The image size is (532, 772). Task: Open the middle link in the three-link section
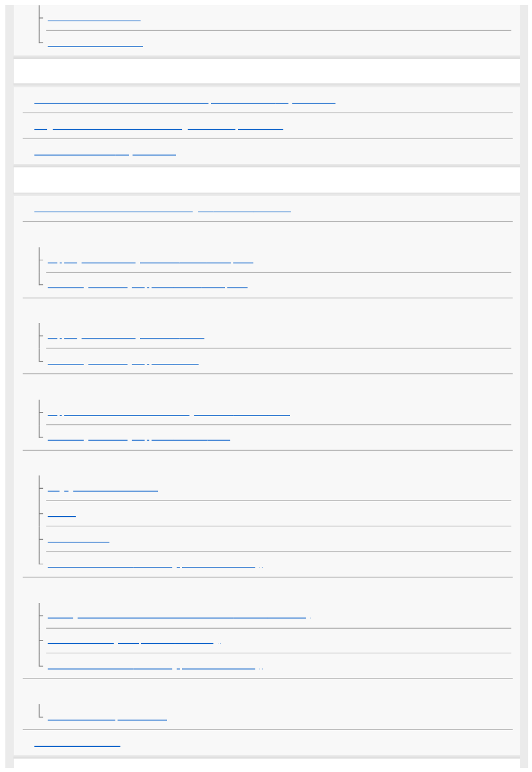158,127
